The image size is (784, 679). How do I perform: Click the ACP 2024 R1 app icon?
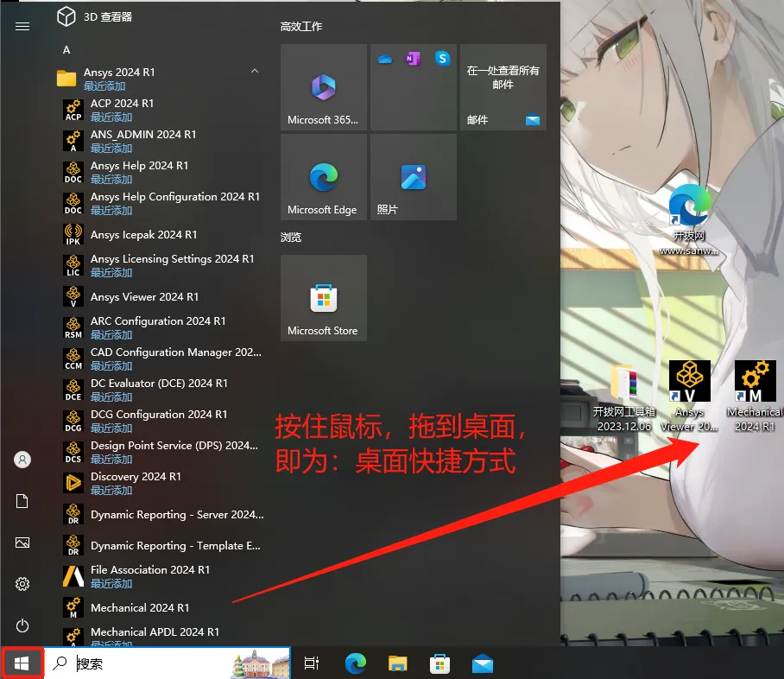tap(73, 110)
